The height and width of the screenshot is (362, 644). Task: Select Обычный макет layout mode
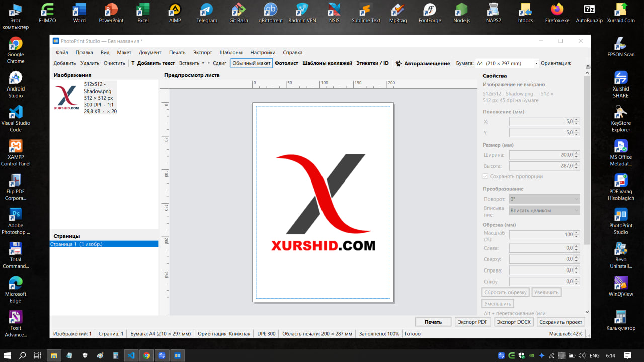[252, 63]
